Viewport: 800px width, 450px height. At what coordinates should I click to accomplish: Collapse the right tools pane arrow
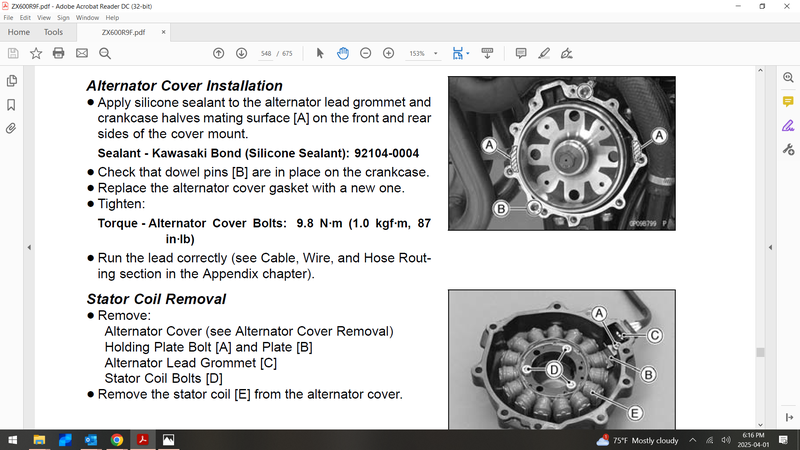[x=770, y=247]
